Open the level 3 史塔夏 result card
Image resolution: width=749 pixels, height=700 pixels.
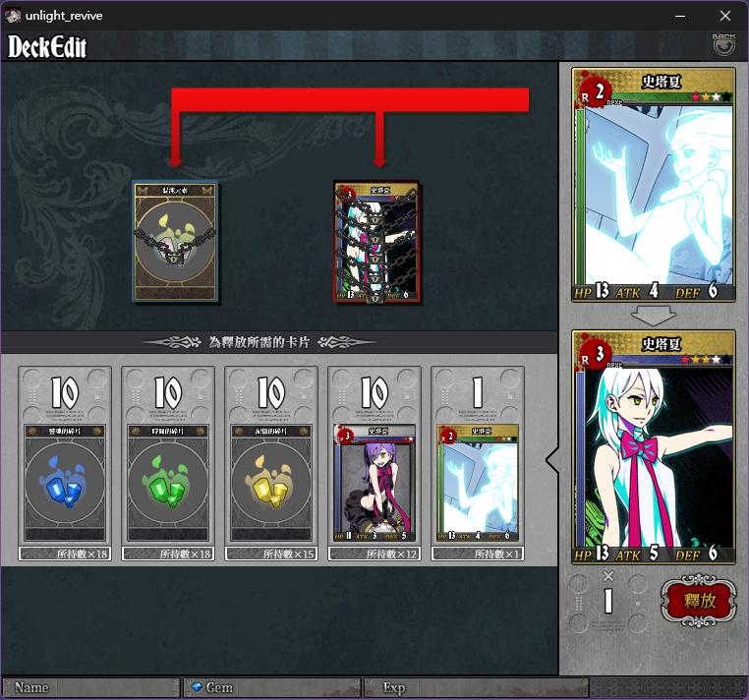pos(654,447)
